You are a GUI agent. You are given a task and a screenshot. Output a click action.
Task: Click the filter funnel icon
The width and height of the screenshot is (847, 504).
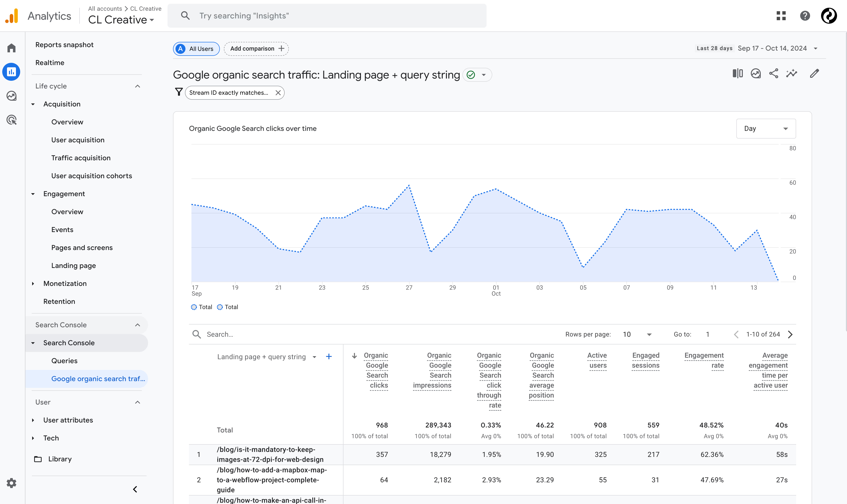[x=179, y=92]
